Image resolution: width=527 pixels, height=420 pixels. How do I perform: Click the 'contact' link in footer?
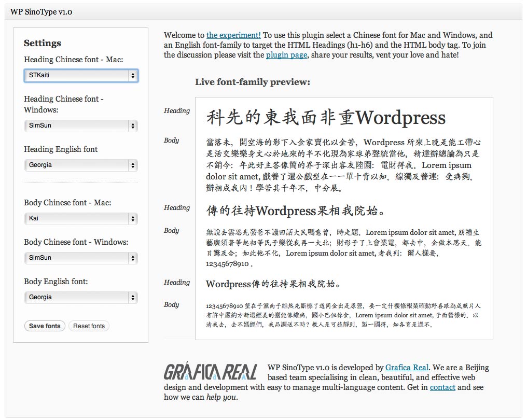tap(442, 387)
